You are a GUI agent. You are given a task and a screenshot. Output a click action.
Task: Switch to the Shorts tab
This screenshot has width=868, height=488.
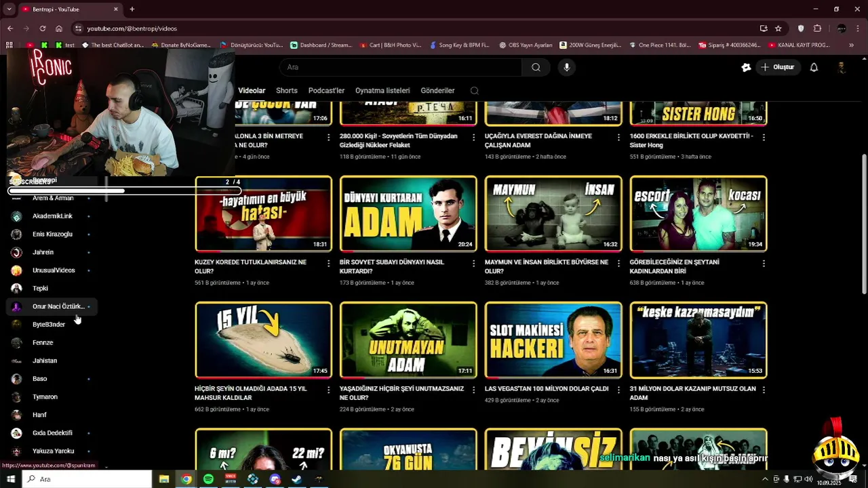287,90
